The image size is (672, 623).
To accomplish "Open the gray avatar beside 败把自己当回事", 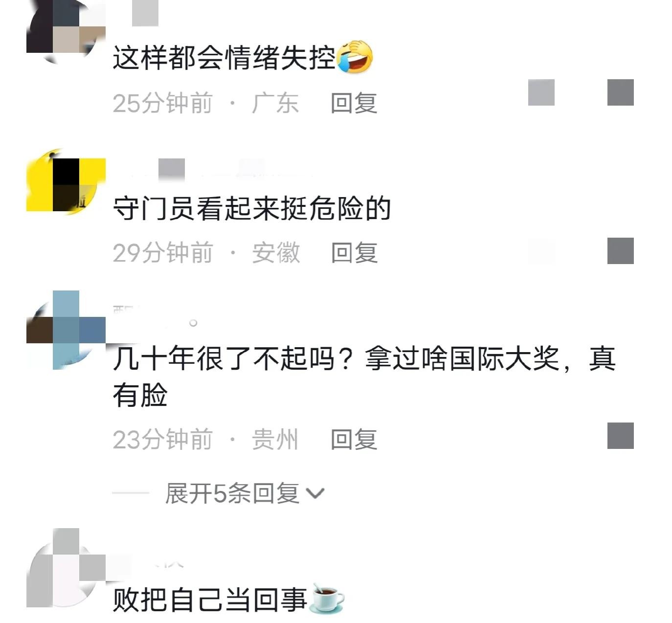I will pyautogui.click(x=66, y=568).
